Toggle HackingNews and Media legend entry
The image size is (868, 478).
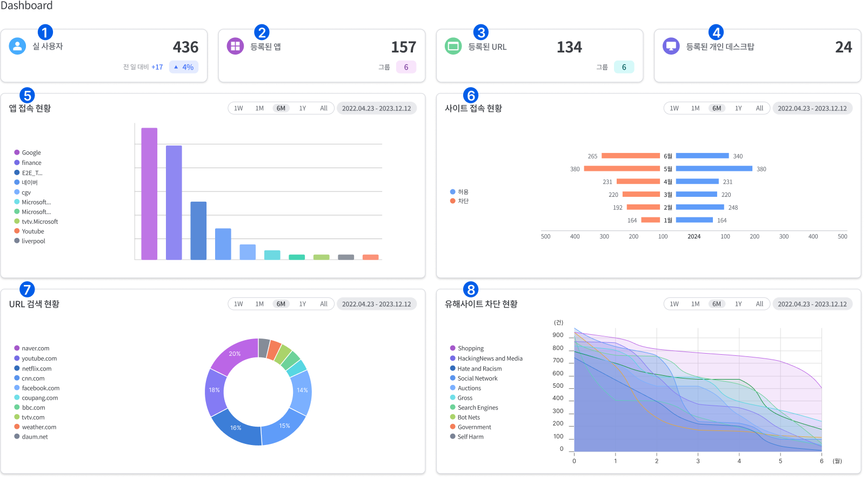tap(486, 358)
